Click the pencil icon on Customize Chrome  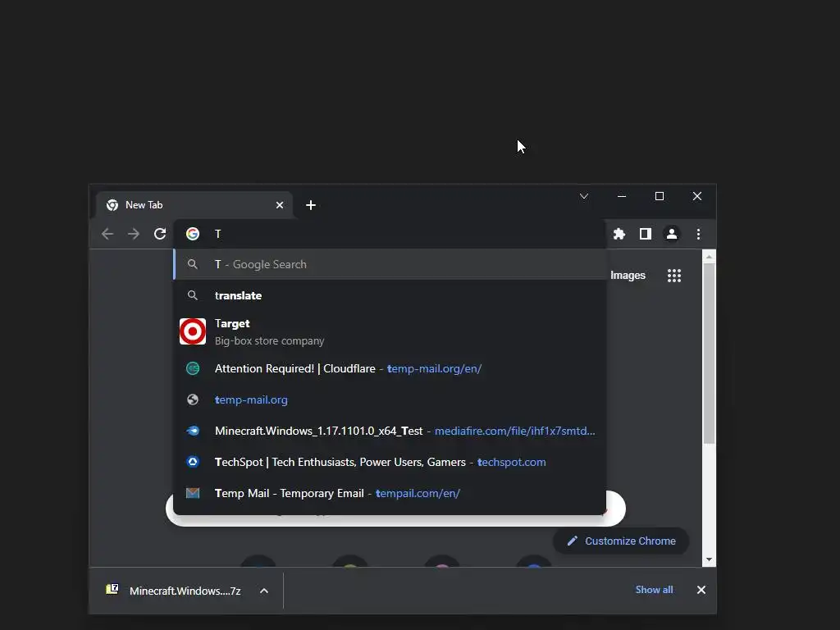coord(572,541)
